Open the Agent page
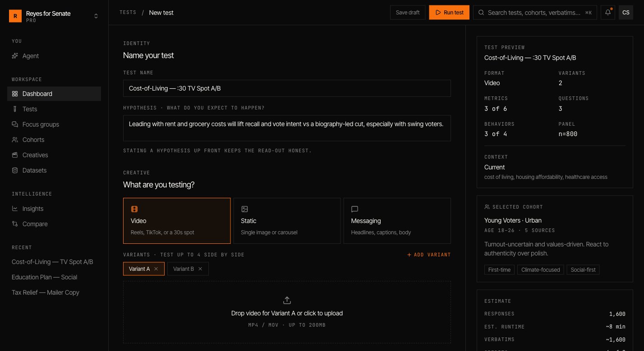The width and height of the screenshot is (644, 351). (54, 56)
